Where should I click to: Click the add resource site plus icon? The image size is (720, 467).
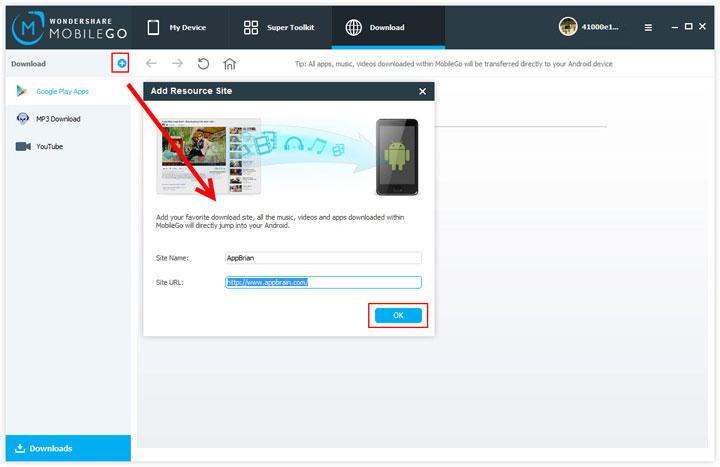click(x=122, y=63)
